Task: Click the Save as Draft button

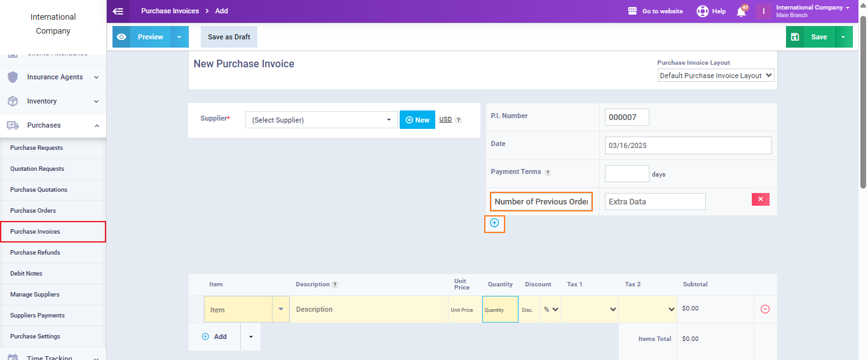Action: pyautogui.click(x=229, y=37)
